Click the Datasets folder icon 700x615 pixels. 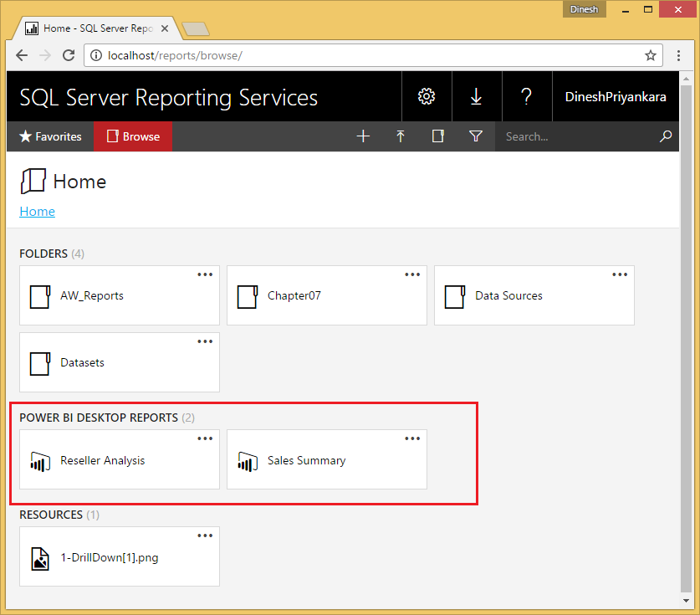point(40,363)
